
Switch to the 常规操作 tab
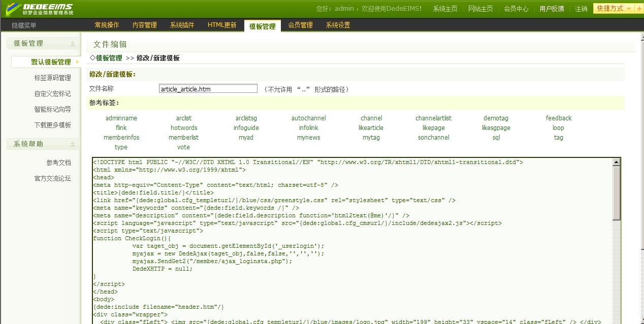[107, 25]
